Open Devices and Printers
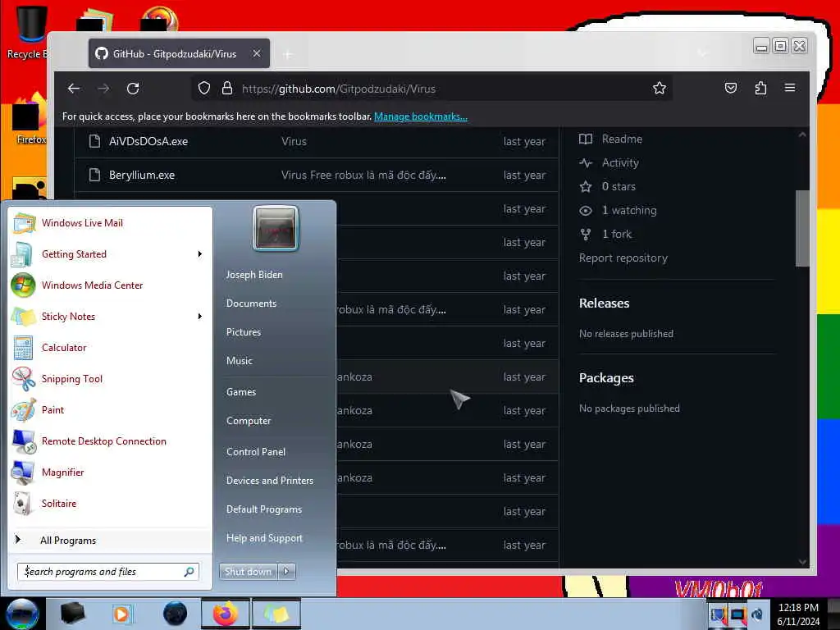This screenshot has height=630, width=840. click(x=269, y=481)
